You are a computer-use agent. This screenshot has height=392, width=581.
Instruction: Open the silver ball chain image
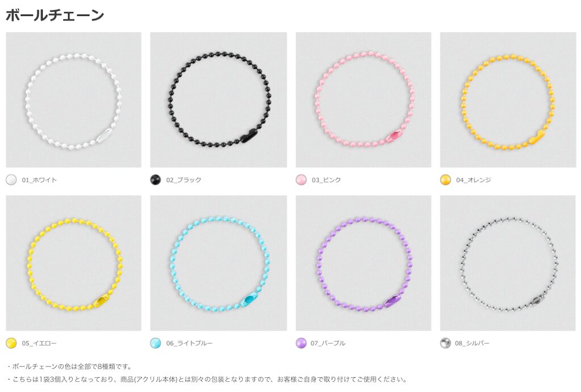pyautogui.click(x=508, y=263)
